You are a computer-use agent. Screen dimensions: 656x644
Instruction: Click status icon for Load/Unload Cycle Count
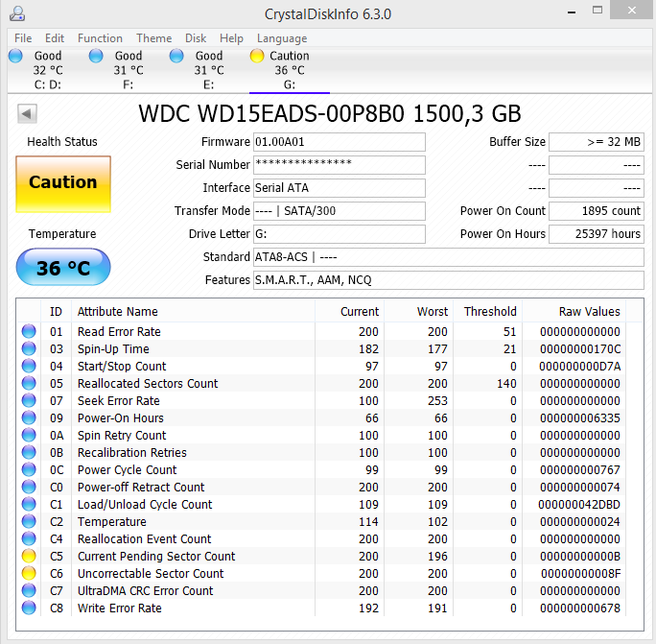pos(29,504)
